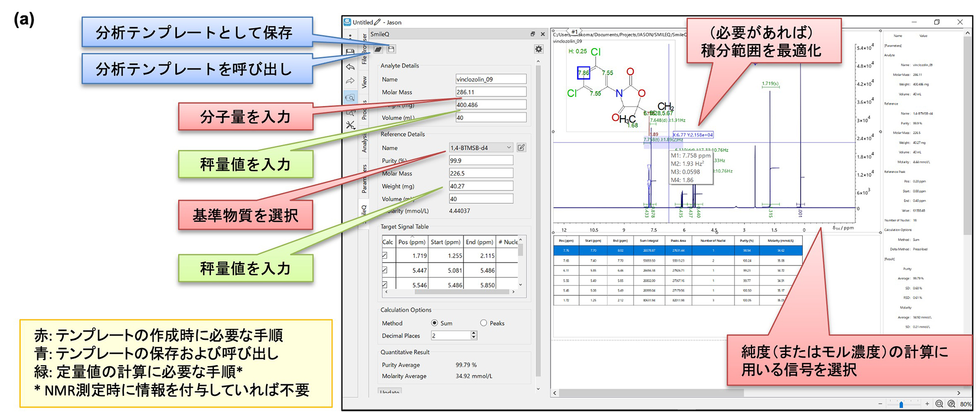The image size is (980, 412).
Task: Uncheck Calc box for 1.719 ppm row
Action: coord(385,256)
